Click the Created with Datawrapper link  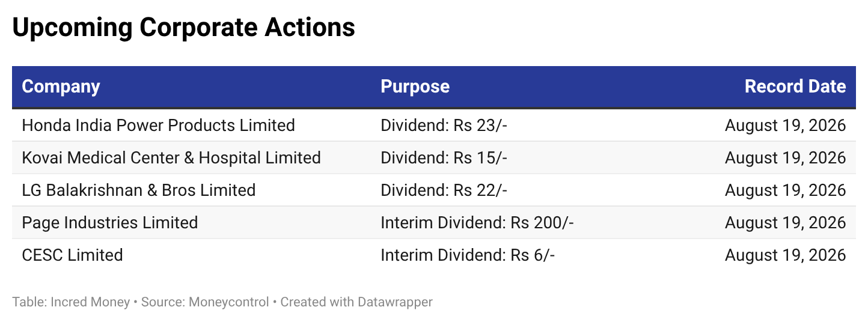click(356, 302)
